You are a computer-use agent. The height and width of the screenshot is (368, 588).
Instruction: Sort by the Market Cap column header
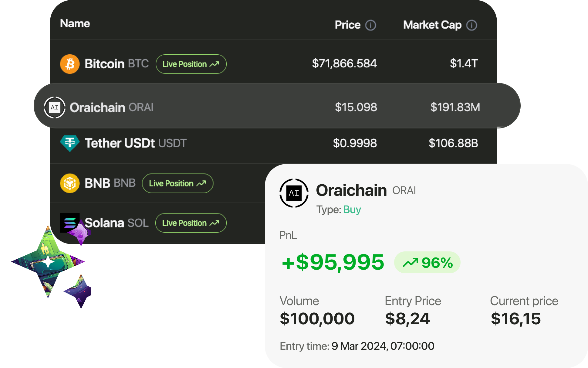tap(432, 25)
